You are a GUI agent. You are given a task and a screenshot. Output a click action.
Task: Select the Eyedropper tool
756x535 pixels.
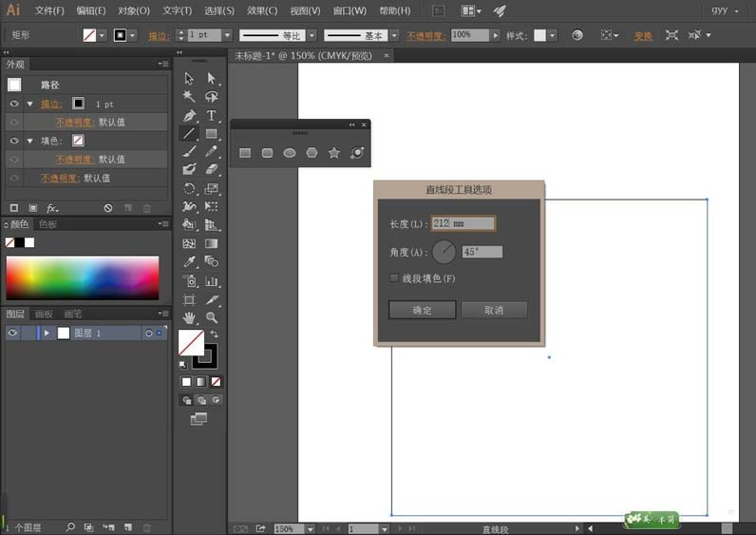click(x=189, y=261)
